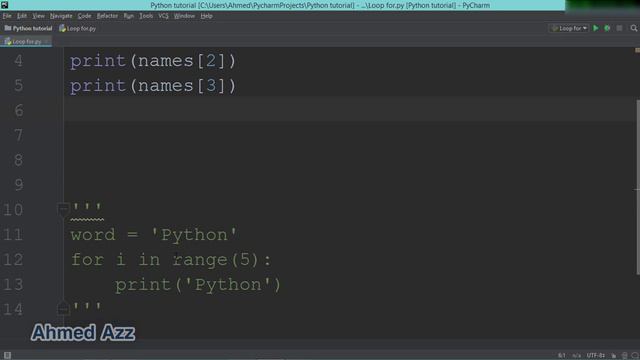This screenshot has height=360, width=640.
Task: Open the Window menu
Action: [184, 16]
